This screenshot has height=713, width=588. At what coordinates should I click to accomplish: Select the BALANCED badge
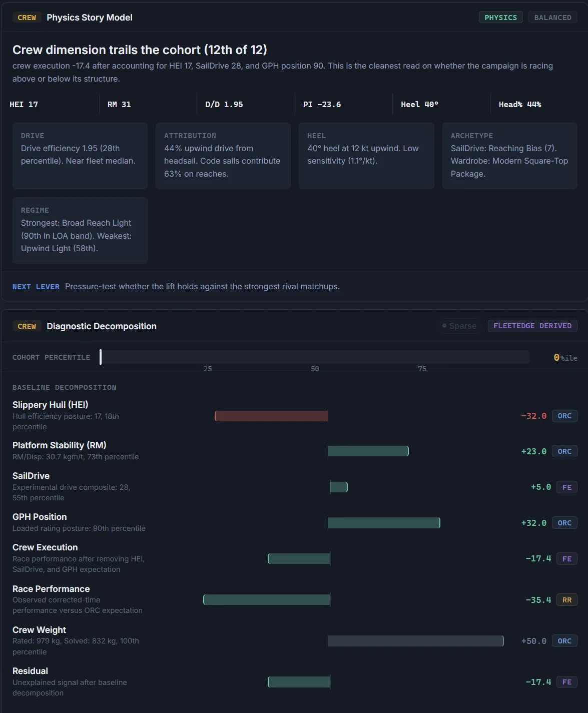coord(552,18)
